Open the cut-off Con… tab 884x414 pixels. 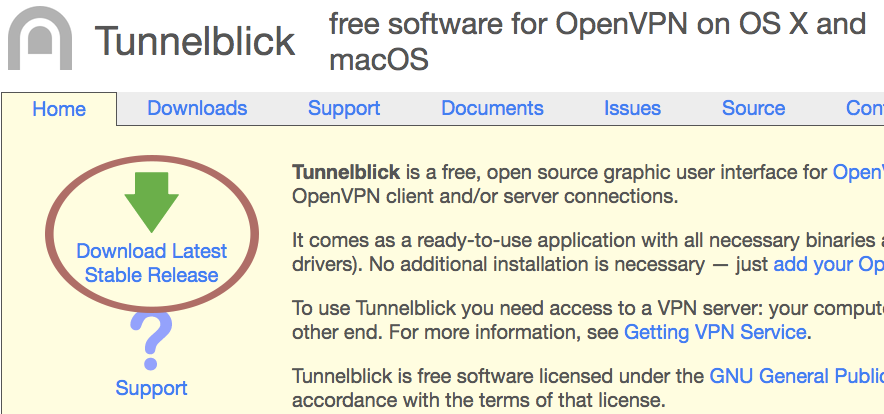tap(865, 108)
